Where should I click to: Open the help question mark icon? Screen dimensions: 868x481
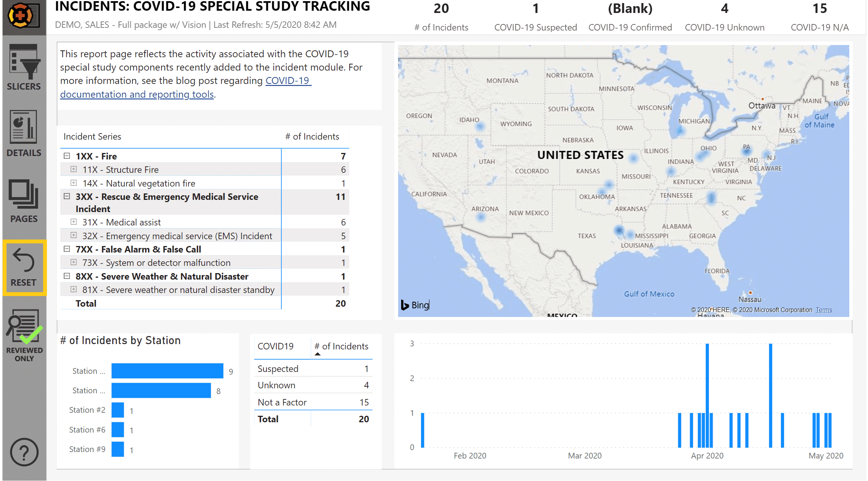[x=24, y=452]
